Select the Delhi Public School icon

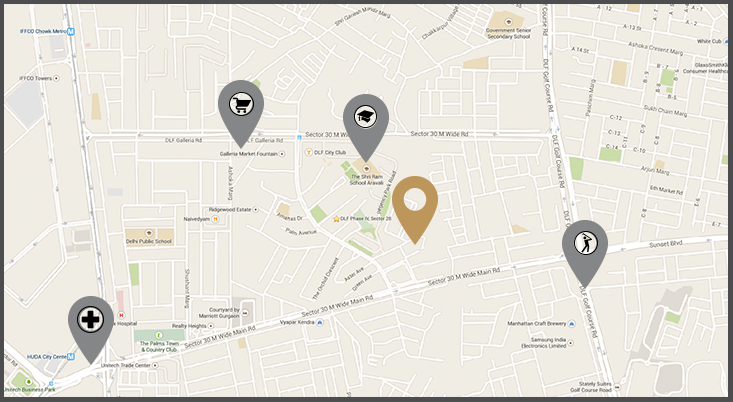coord(149,233)
